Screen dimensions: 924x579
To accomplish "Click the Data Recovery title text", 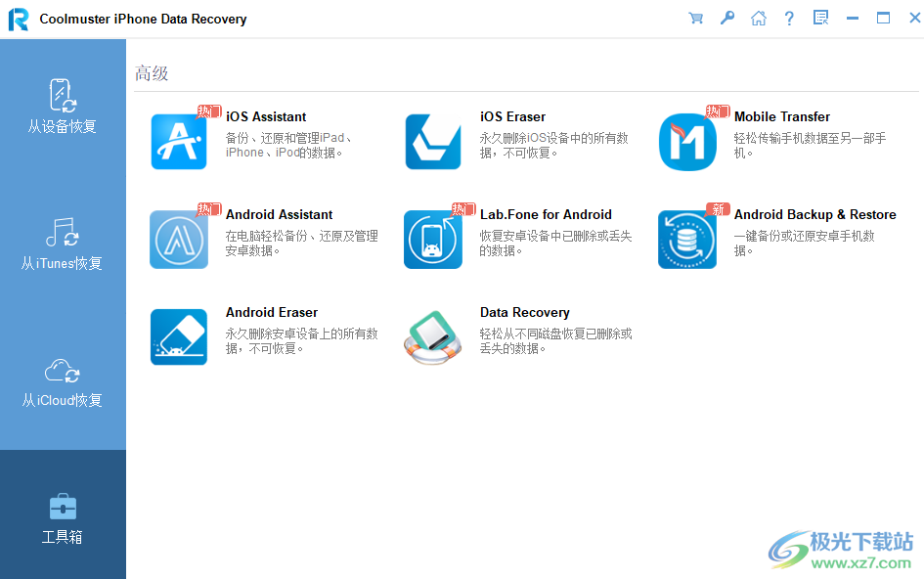I will click(x=524, y=313).
